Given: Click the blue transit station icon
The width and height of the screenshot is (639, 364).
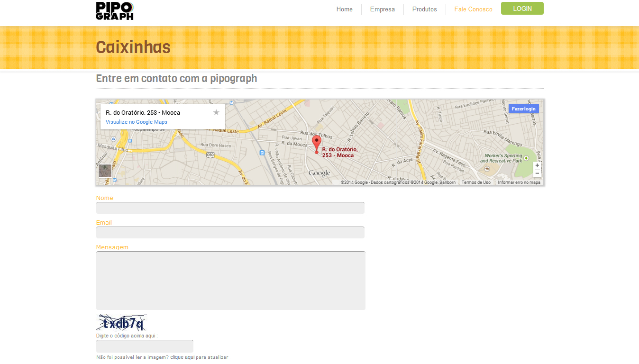Looking at the screenshot, I should [262, 153].
